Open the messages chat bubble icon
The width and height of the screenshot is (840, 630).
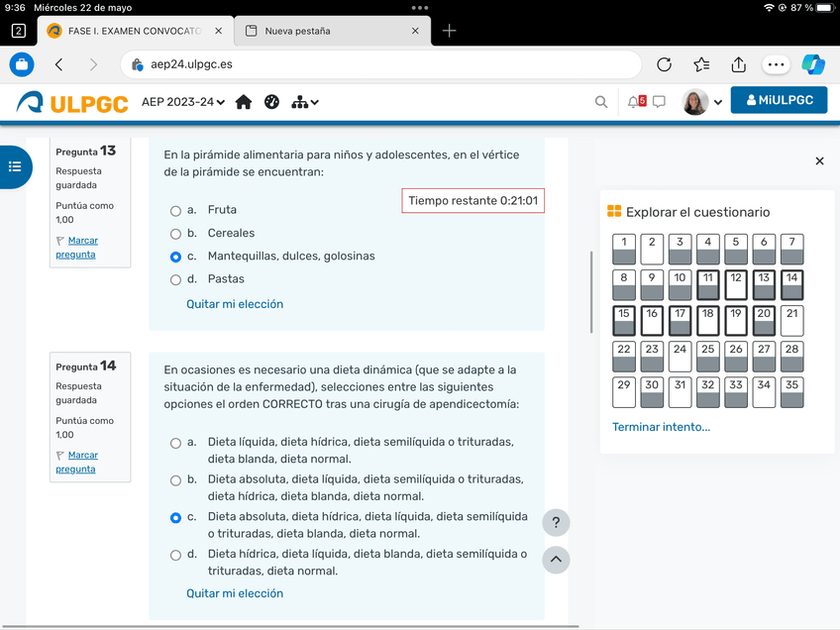[659, 102]
